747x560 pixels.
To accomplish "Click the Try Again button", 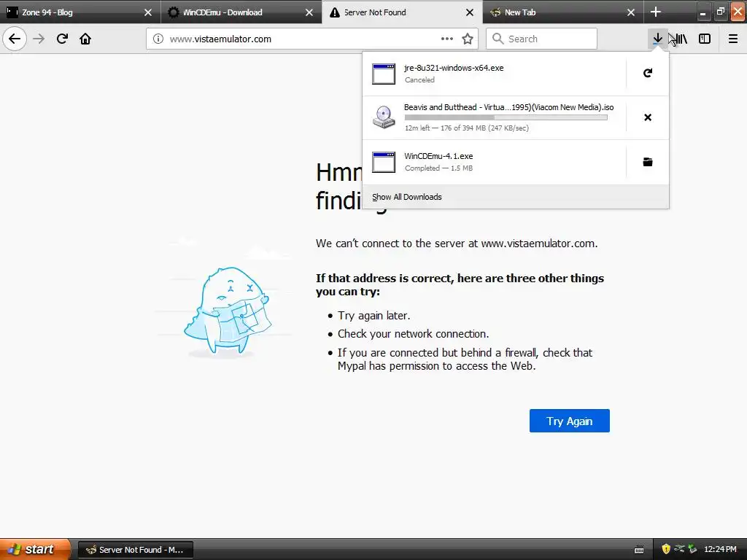I will [569, 421].
